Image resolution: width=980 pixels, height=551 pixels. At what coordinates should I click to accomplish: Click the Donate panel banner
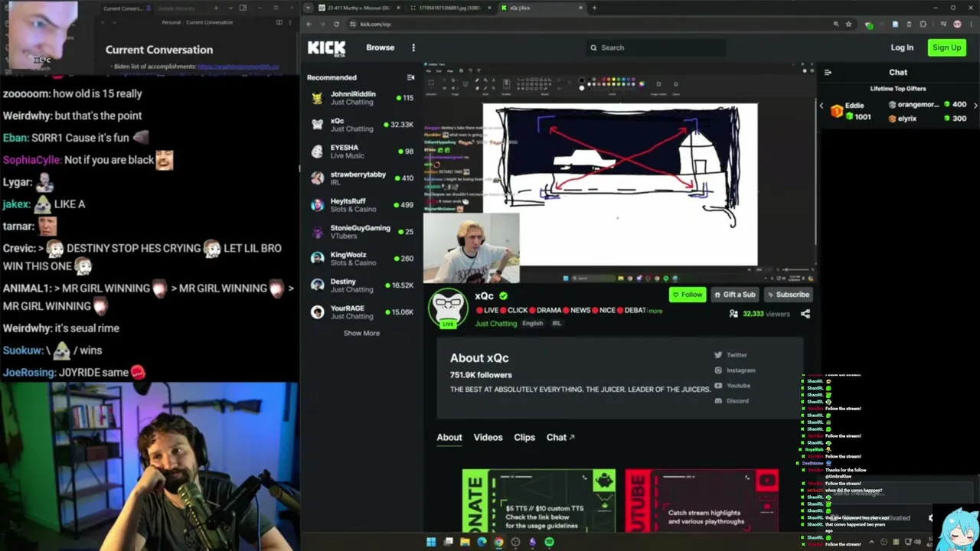click(538, 500)
